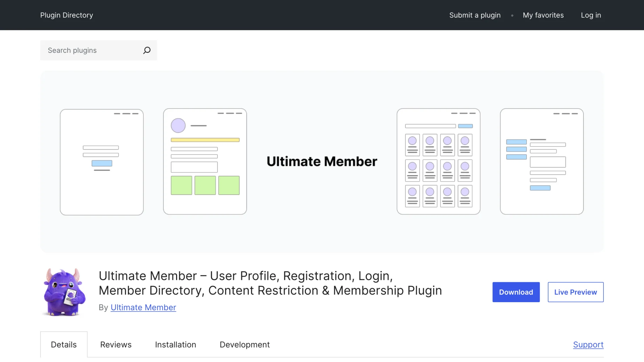The image size is (644, 362).
Task: Open the Plugin Directory link
Action: (x=66, y=15)
